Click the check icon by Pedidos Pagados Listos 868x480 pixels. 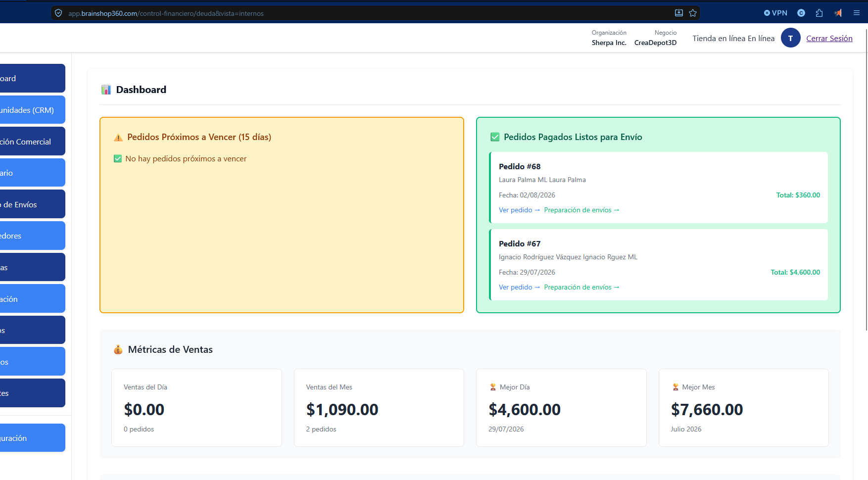[x=495, y=137]
